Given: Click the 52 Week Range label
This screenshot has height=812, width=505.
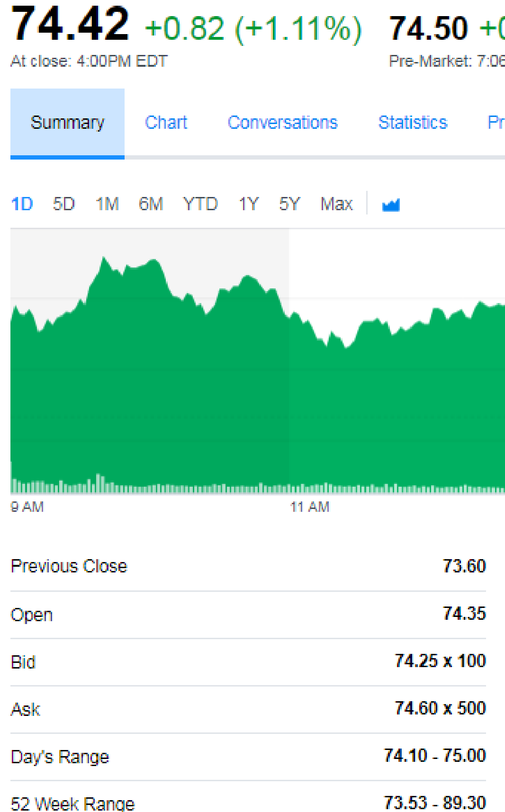Looking at the screenshot, I should 72,803.
